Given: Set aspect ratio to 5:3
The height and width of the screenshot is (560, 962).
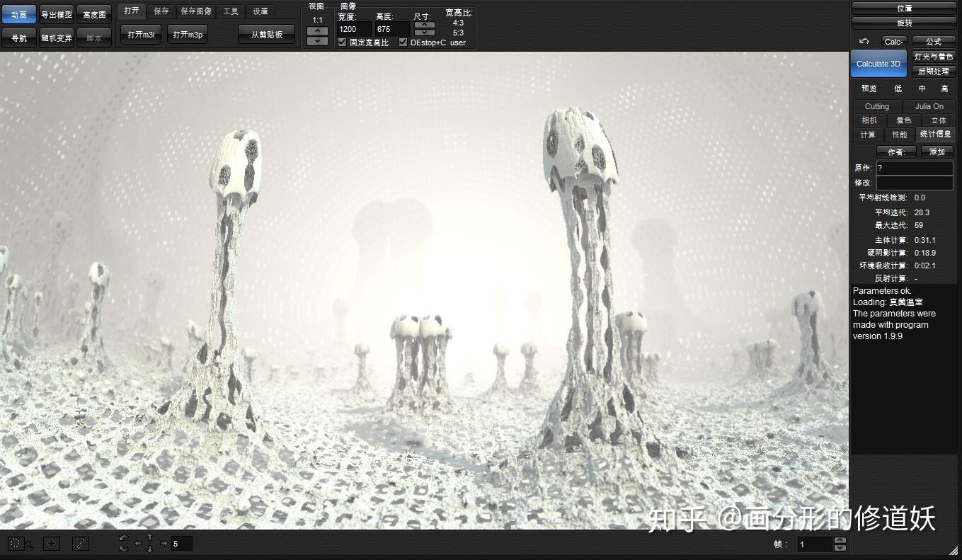Looking at the screenshot, I should point(459,33).
